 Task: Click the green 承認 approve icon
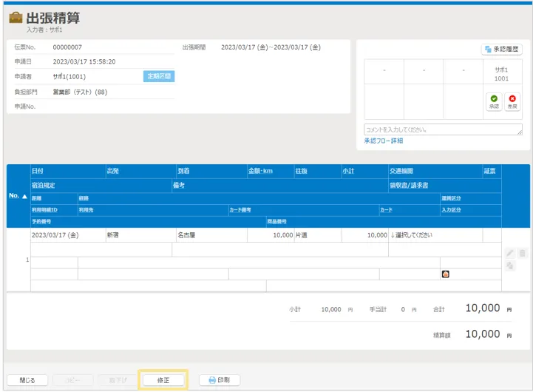click(493, 101)
